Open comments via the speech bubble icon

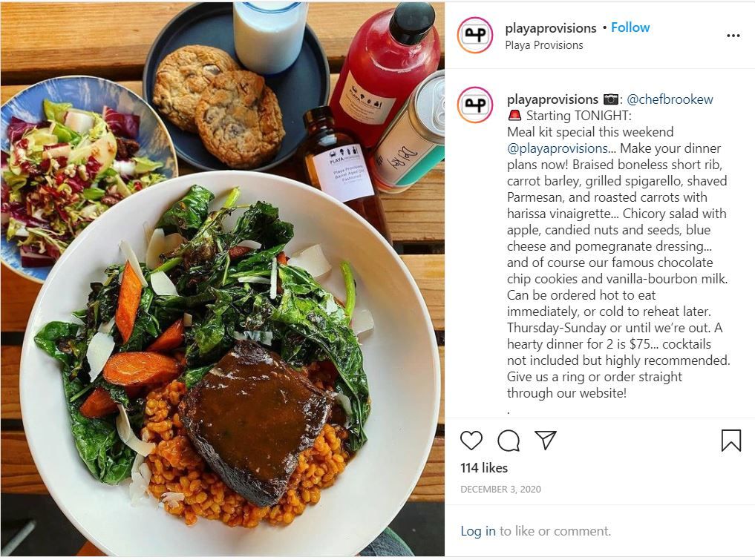tap(509, 440)
